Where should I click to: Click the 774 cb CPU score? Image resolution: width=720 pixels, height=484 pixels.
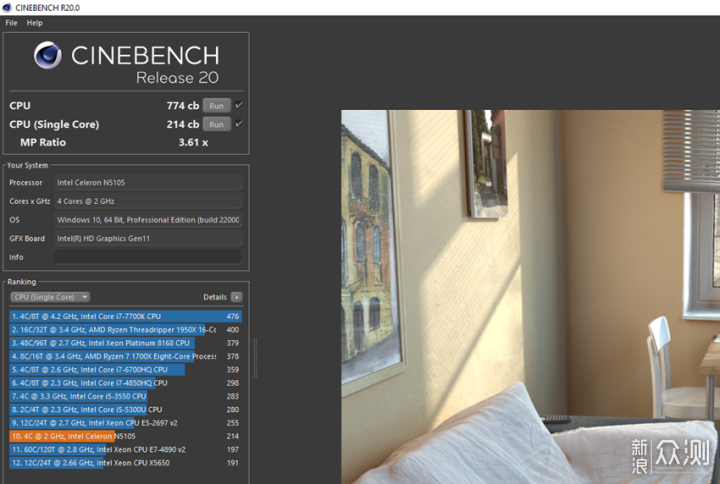pos(183,106)
